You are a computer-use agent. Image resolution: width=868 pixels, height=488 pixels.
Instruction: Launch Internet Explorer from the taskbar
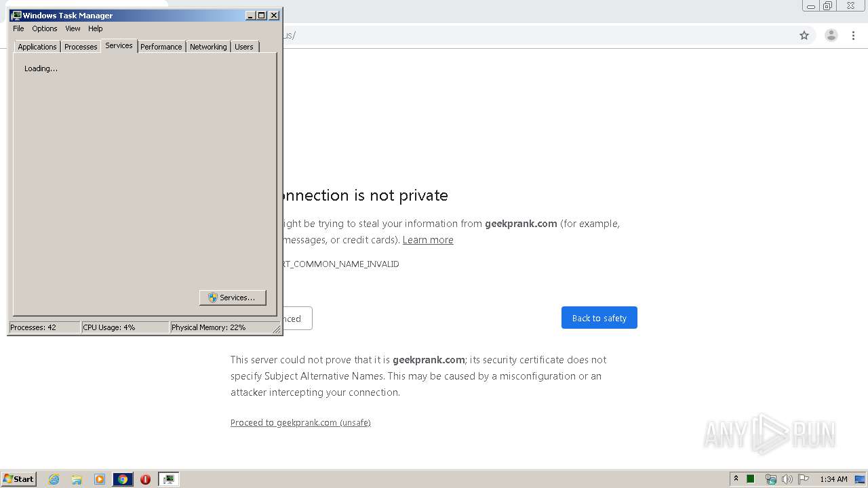coord(54,479)
